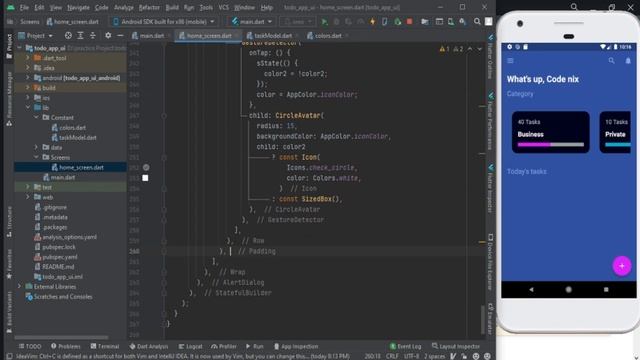Screen dimensions: 640x360
Task: Click the gutter check-circle icon preview
Action: [146, 167]
